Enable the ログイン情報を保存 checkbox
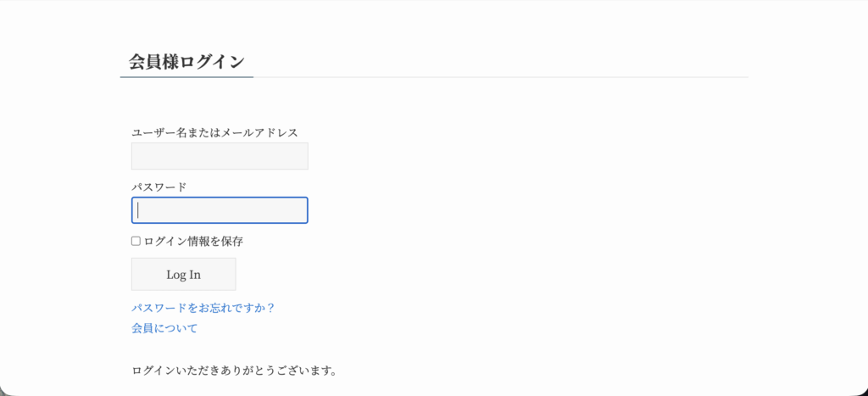 [136, 241]
